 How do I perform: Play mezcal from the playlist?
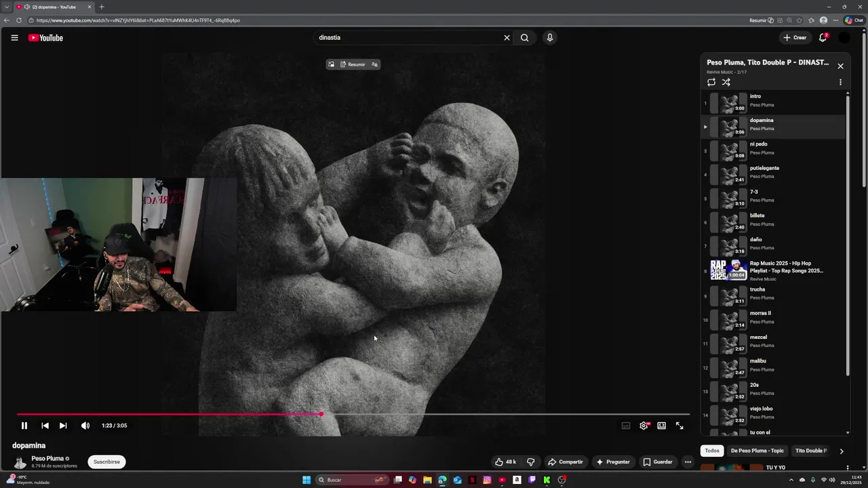pos(773,344)
